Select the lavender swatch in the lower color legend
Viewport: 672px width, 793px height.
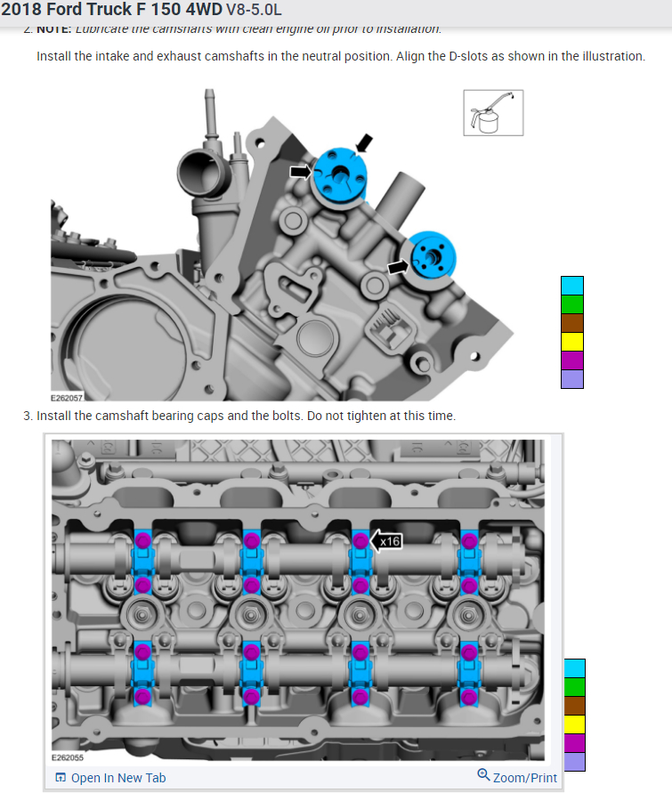[575, 762]
